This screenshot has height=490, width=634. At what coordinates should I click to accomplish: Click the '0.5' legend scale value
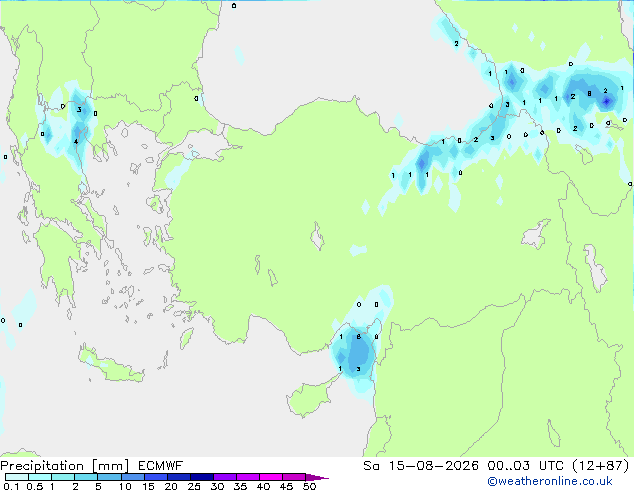[35, 486]
